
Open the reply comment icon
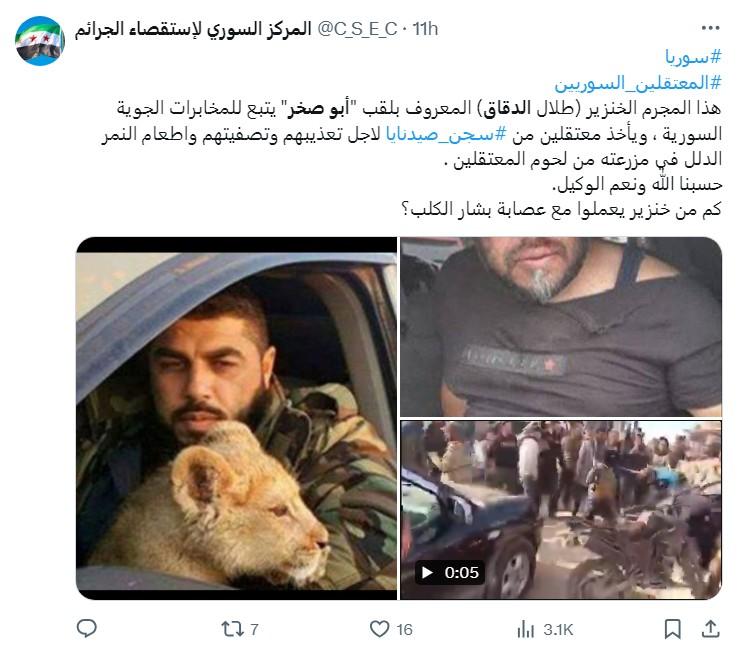click(86, 629)
